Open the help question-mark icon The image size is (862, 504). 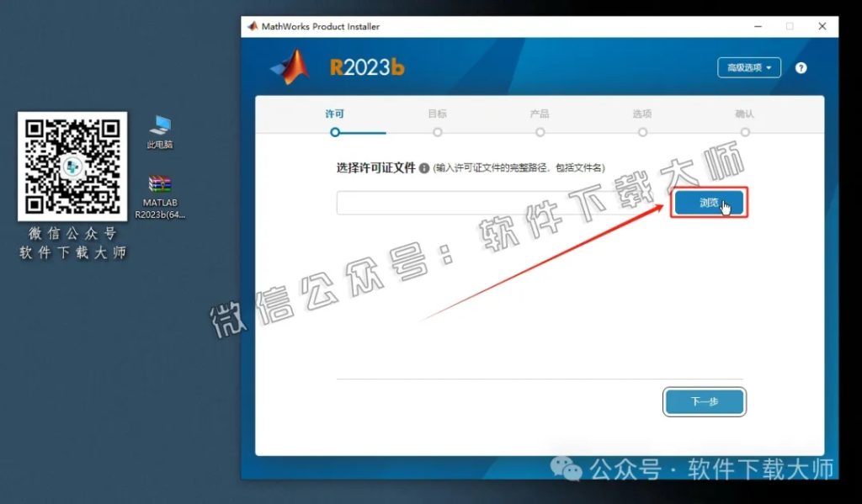coord(801,67)
